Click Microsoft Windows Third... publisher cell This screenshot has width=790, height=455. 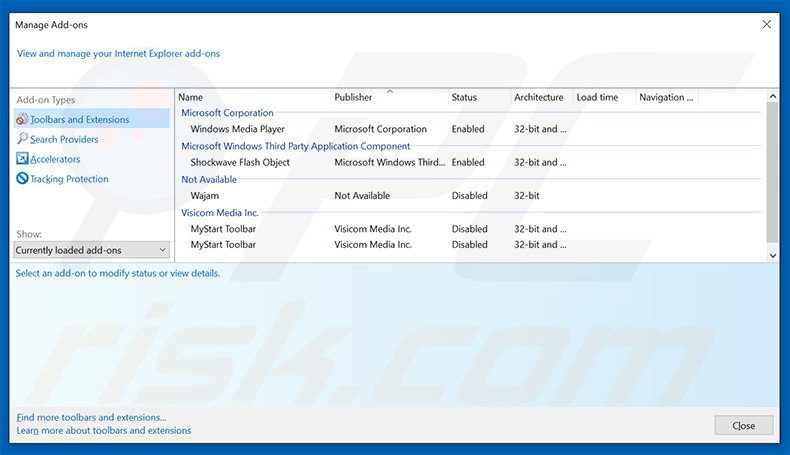(x=389, y=162)
